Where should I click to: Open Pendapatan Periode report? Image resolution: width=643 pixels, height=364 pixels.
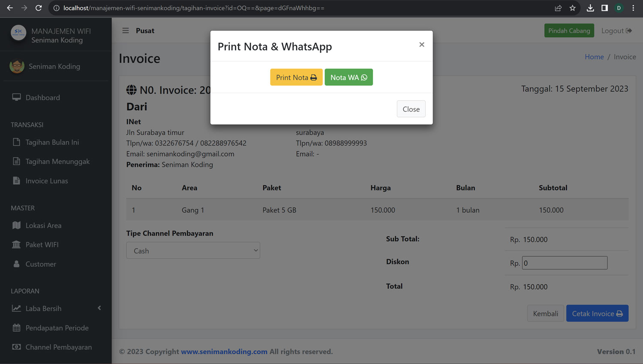click(x=57, y=328)
